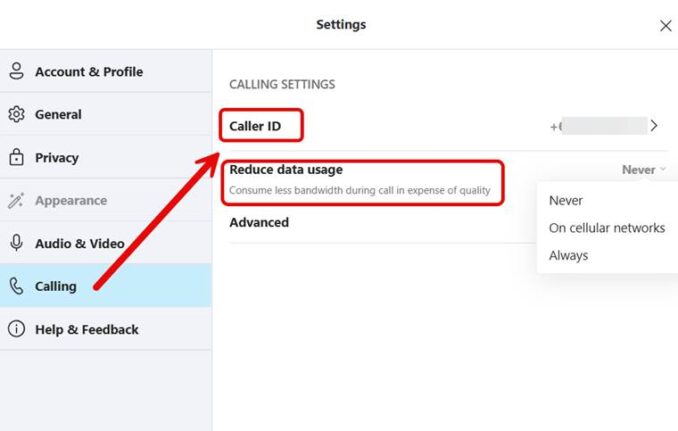Expand Caller ID with the chevron arrow
678x431 pixels.
point(654,126)
